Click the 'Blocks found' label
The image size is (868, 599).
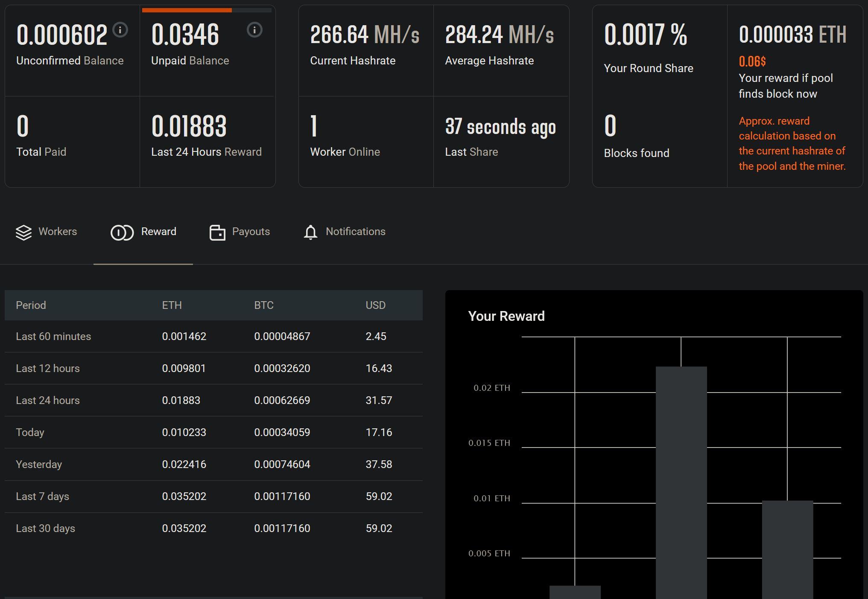[637, 153]
